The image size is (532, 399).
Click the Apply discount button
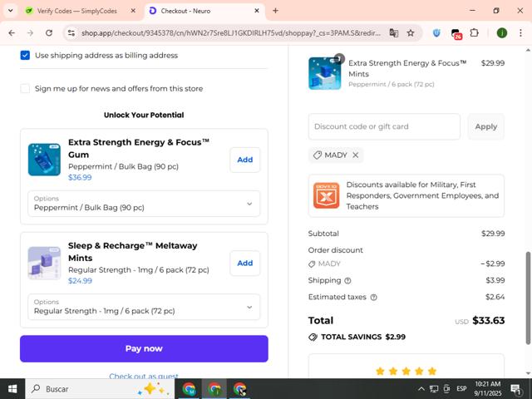tap(485, 126)
